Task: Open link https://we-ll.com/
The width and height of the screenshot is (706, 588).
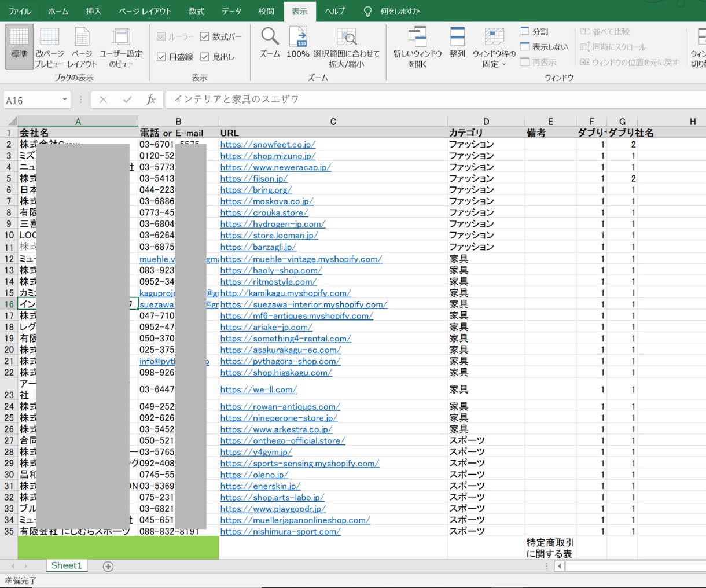Action: click(259, 389)
